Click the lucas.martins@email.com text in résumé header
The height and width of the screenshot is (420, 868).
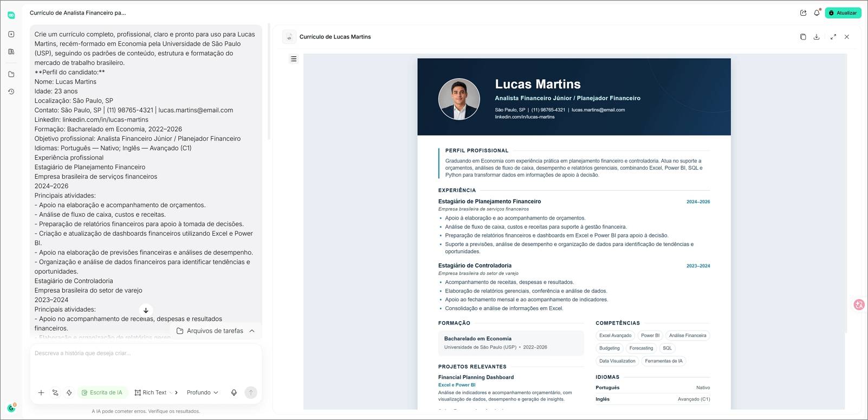click(x=598, y=109)
